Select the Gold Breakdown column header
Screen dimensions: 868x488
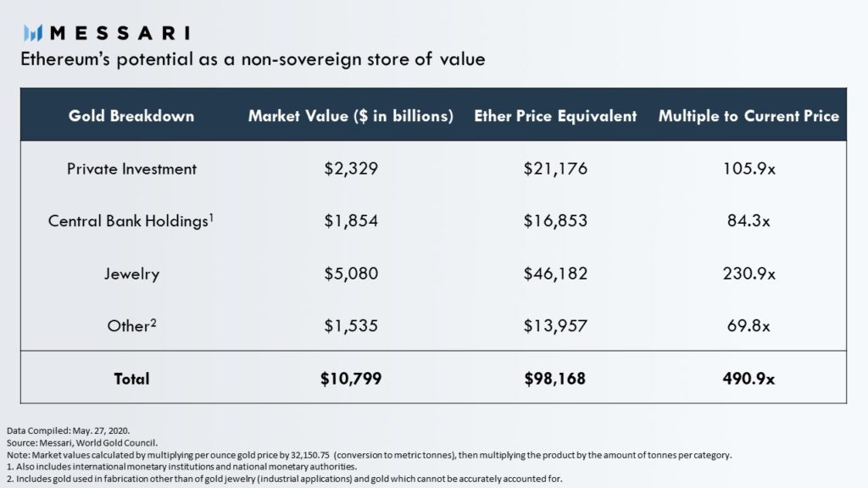[x=131, y=115]
